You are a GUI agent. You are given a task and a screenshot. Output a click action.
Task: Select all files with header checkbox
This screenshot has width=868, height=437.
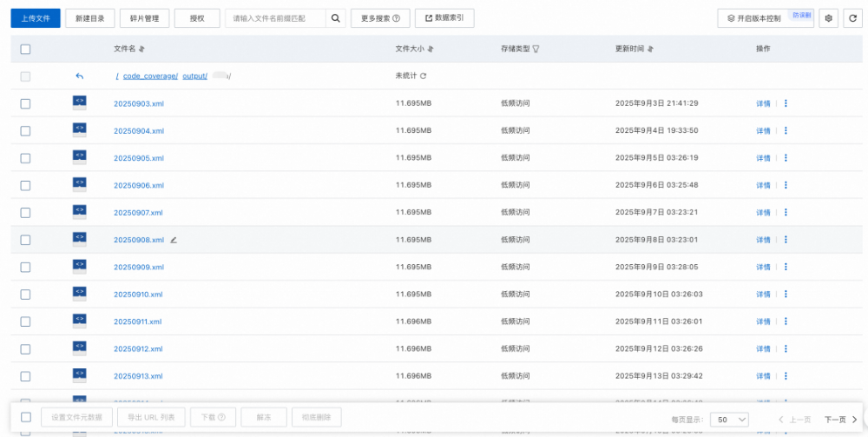click(x=25, y=50)
